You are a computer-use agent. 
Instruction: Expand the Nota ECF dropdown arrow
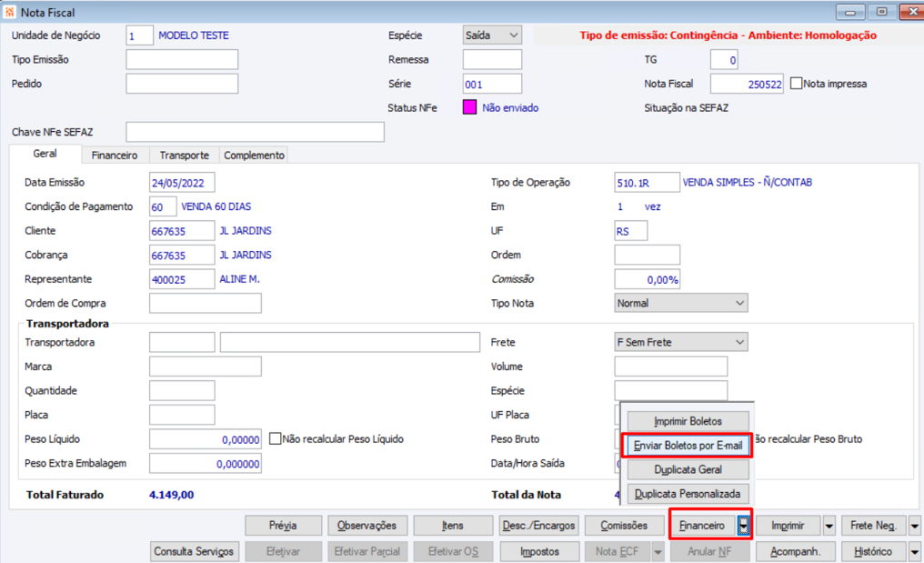[658, 551]
